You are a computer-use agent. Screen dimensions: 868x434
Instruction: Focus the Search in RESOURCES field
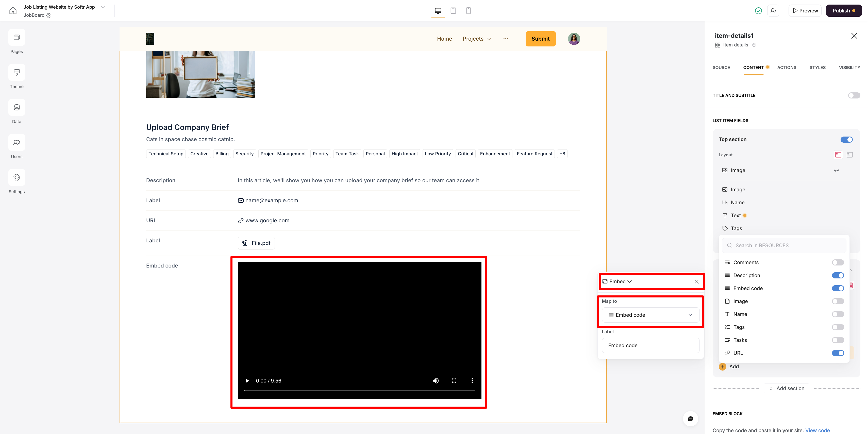(784, 245)
